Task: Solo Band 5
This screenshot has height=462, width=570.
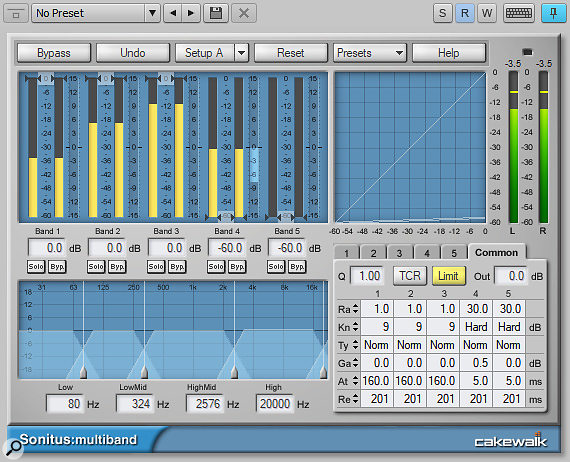Action: pos(276,267)
